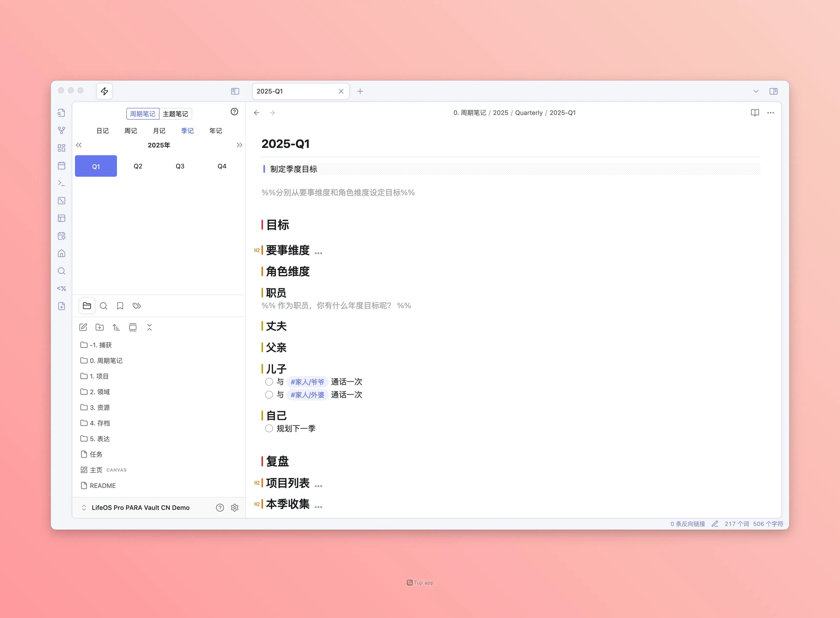Create new folder icon
The height and width of the screenshot is (618, 840).
(x=100, y=327)
